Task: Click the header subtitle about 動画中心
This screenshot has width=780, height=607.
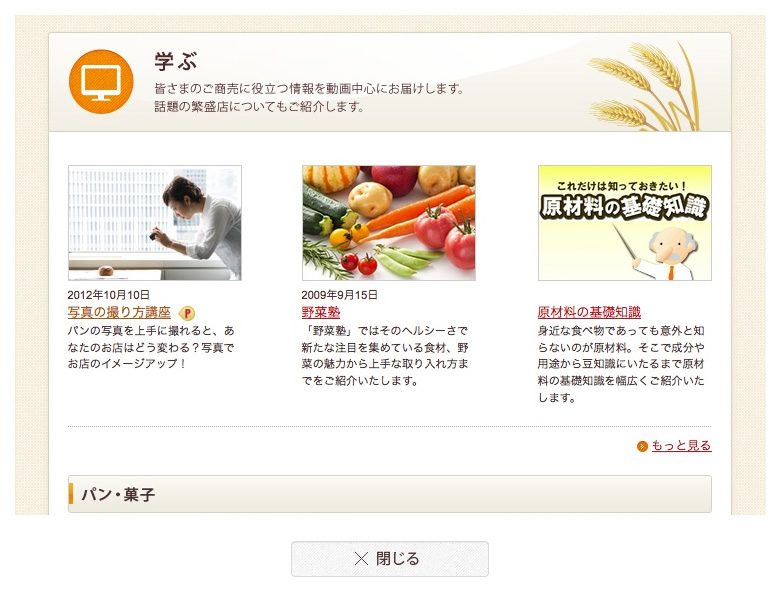Action: pos(309,98)
